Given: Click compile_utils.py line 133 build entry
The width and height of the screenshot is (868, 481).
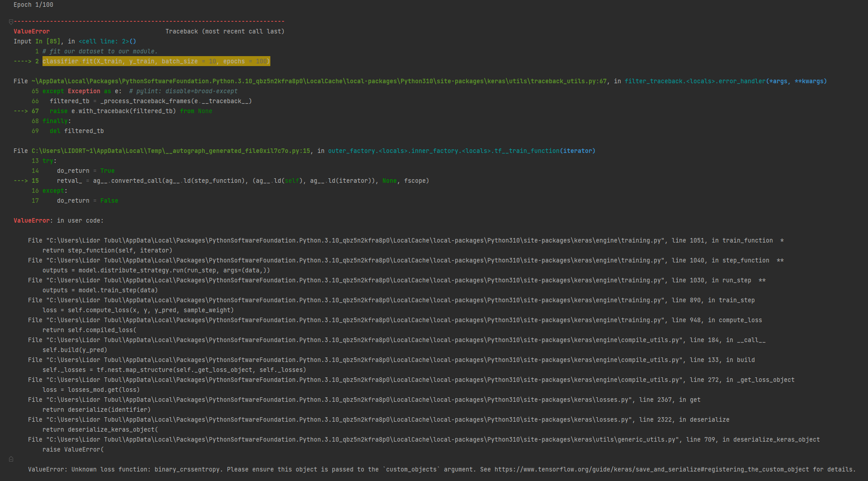Looking at the screenshot, I should click(392, 360).
